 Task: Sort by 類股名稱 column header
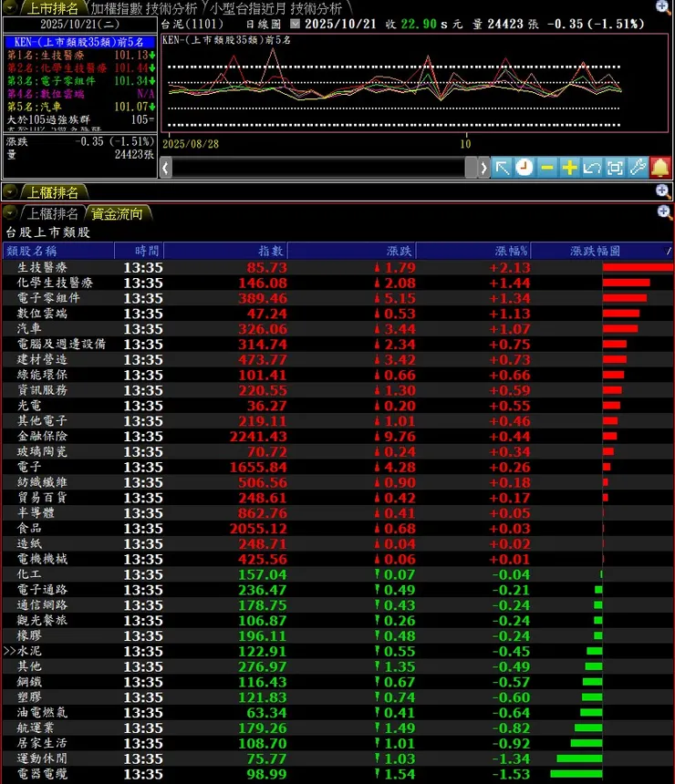point(58,251)
